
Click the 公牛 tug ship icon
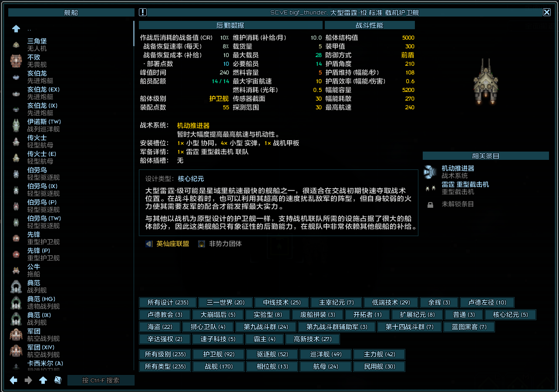coord(16,270)
